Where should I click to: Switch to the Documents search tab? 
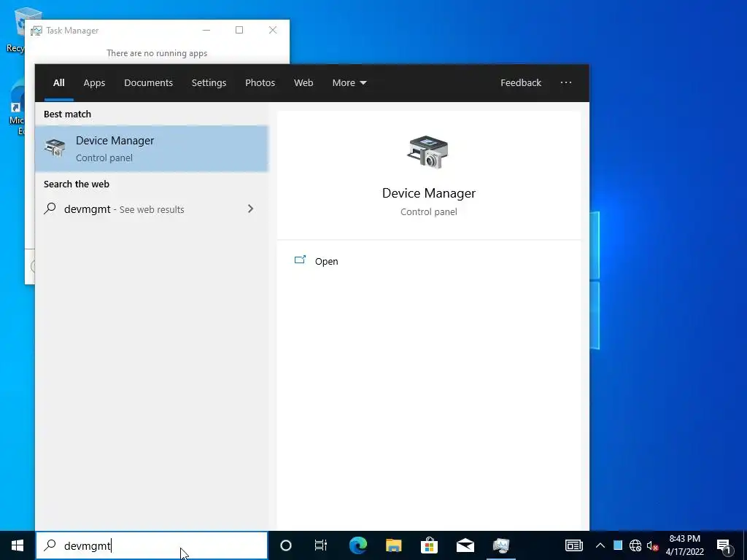[148, 82]
